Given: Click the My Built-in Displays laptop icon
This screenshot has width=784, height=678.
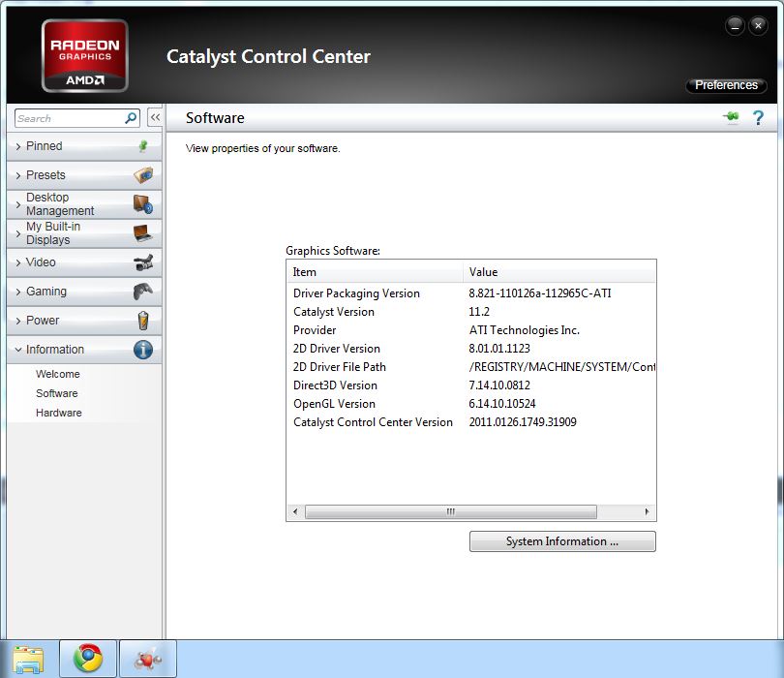Looking at the screenshot, I should point(143,233).
